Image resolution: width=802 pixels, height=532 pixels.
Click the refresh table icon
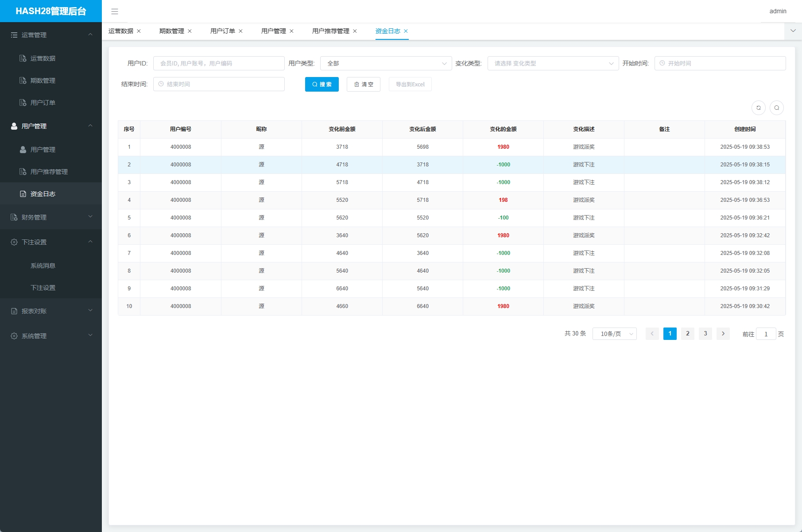point(759,108)
